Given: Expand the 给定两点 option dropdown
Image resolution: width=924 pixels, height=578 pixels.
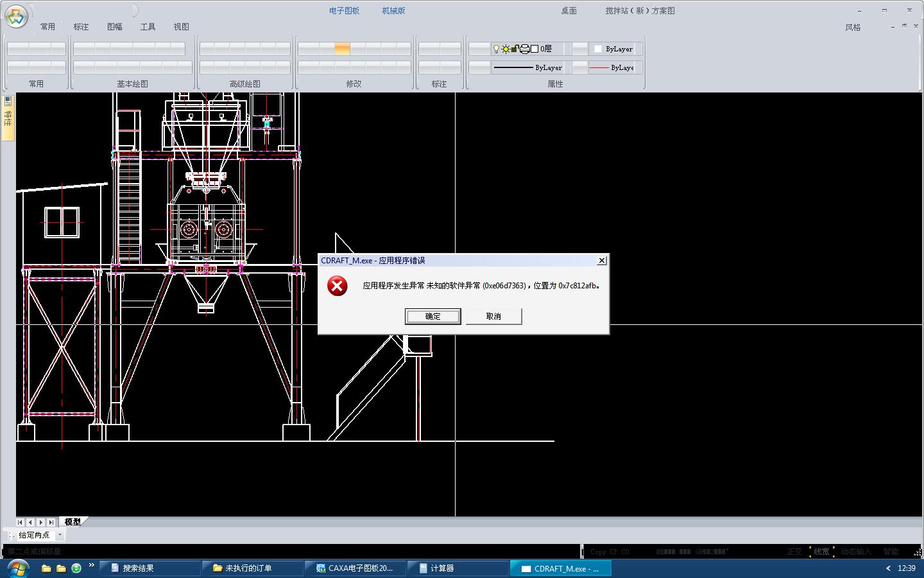Looking at the screenshot, I should coord(60,535).
